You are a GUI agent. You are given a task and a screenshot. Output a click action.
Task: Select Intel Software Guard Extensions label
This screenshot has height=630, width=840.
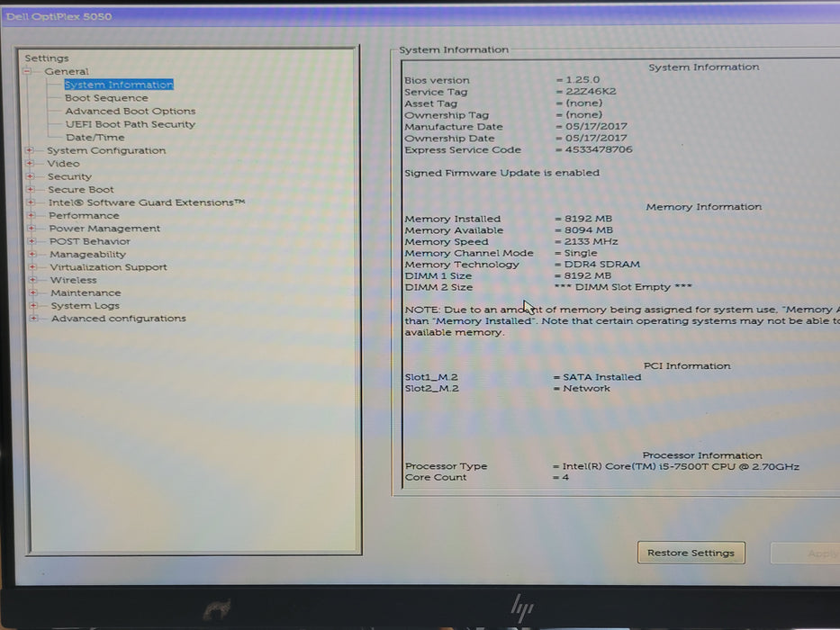pos(147,202)
